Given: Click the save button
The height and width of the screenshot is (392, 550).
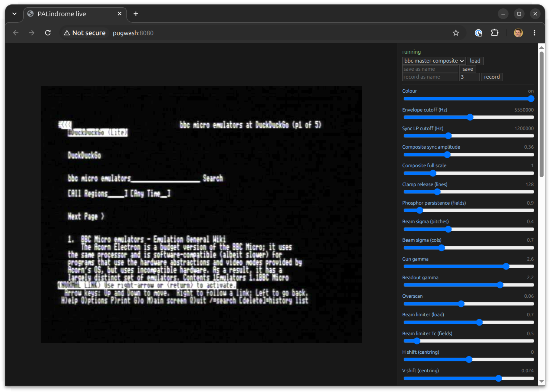Looking at the screenshot, I should point(467,69).
